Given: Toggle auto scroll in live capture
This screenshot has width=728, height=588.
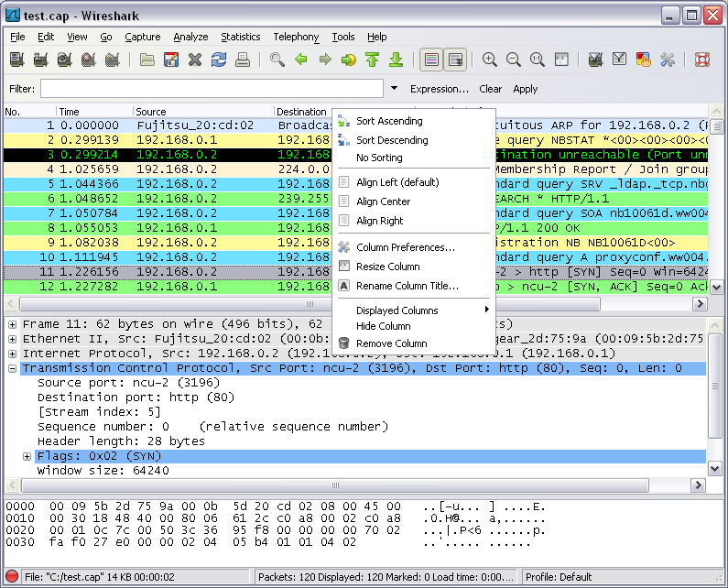Looking at the screenshot, I should tap(454, 60).
